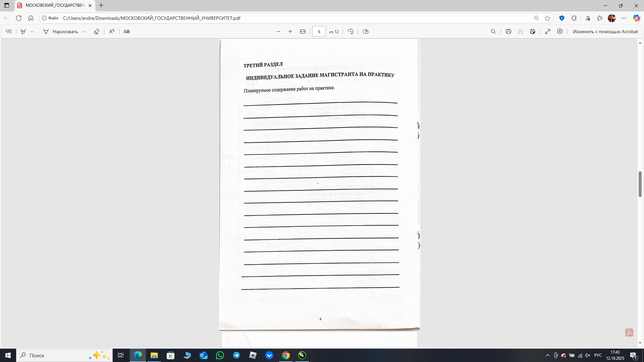Toggle fit-to-width page zoom
644x362 pixels.
click(x=303, y=32)
